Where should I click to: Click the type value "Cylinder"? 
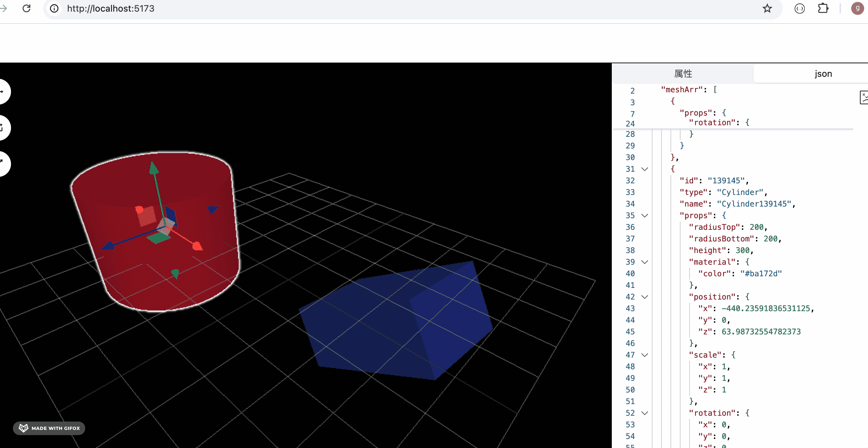pos(740,192)
